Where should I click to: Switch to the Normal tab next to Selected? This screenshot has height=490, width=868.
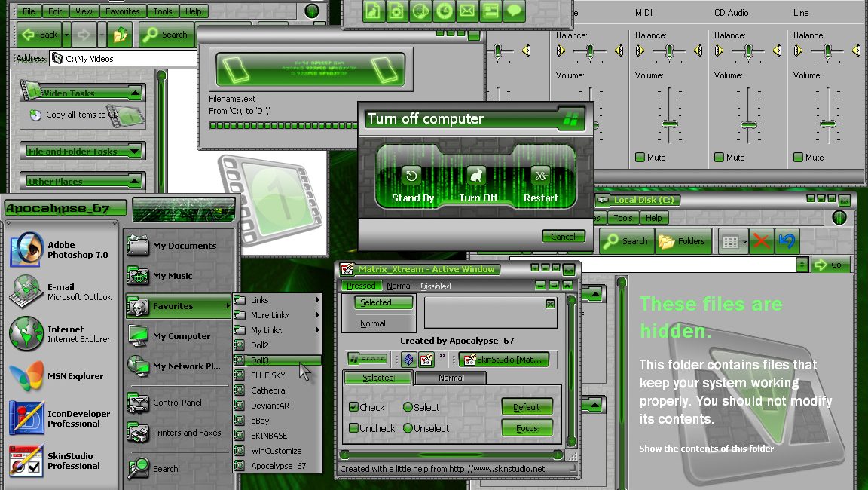click(451, 378)
